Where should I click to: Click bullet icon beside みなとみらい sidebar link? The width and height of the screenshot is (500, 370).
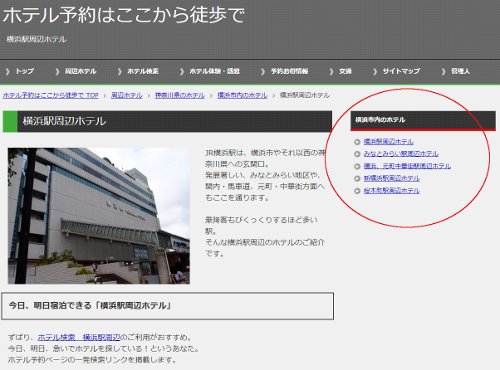point(357,154)
